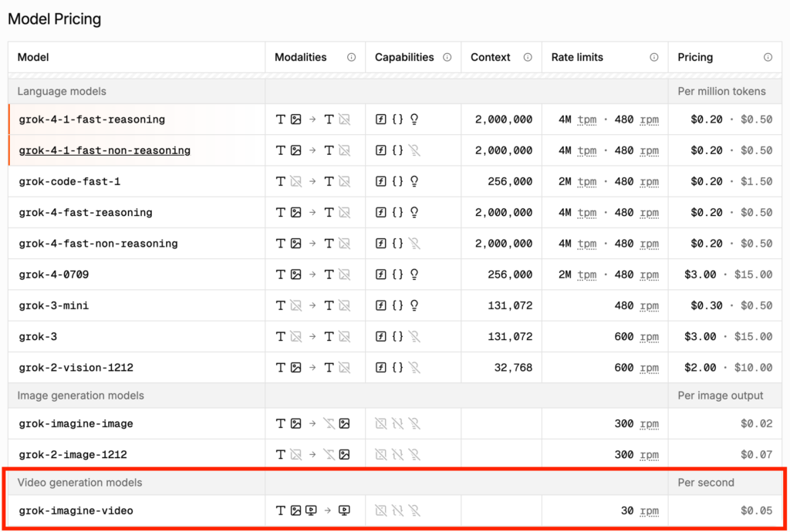Click the info icon beside Pricing header
The image size is (790, 532).
(768, 57)
